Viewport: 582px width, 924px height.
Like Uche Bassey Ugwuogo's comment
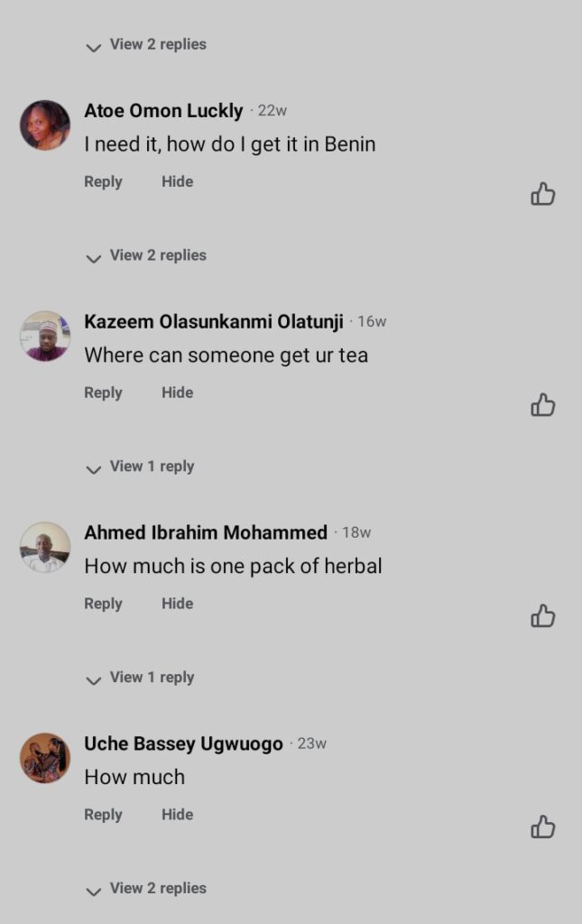[542, 827]
